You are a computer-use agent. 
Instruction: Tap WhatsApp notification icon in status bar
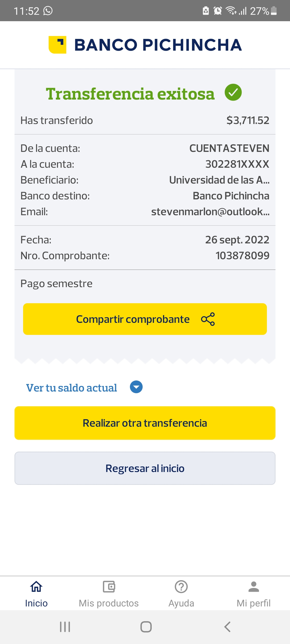(48, 11)
